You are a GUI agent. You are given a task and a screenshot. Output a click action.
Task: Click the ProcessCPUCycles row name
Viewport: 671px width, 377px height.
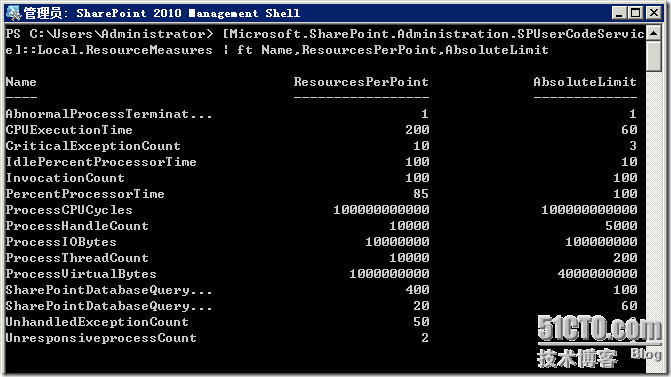[69, 210]
